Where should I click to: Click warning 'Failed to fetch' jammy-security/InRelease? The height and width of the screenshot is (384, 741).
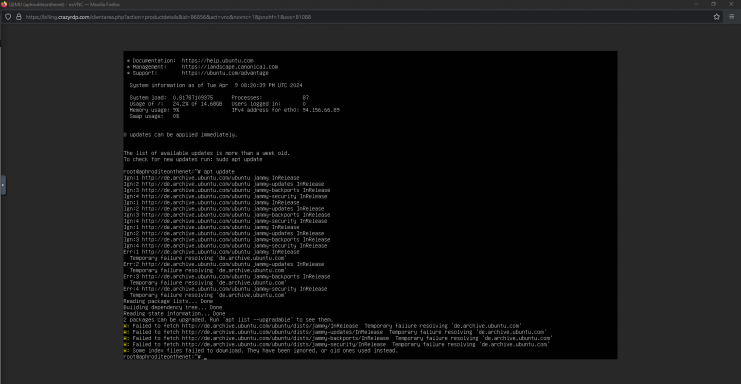click(x=336, y=344)
